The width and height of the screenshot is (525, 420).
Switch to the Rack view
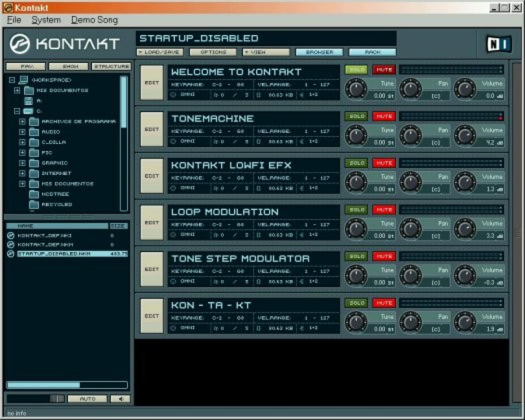tap(372, 52)
